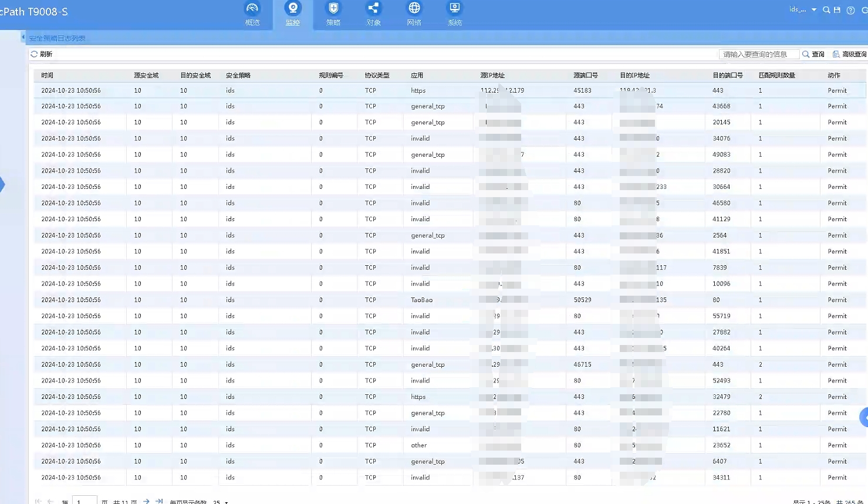Click the magnifier search icon in header
The image size is (868, 504).
[x=826, y=10]
